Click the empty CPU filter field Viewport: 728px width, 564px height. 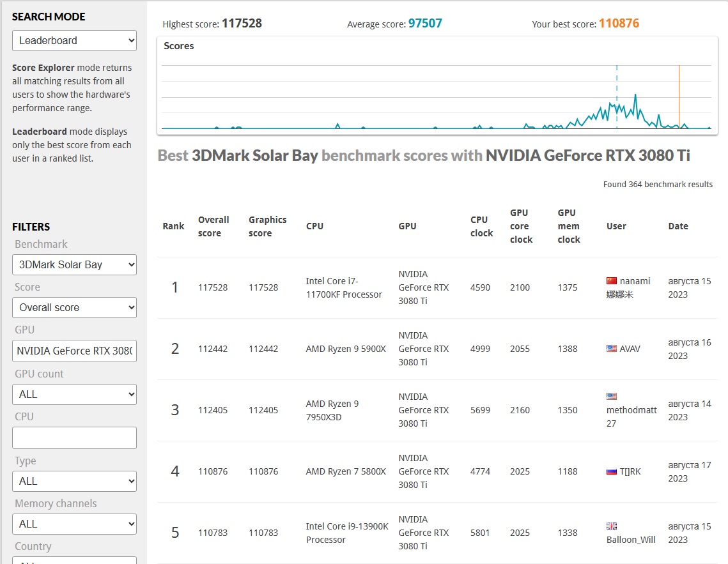[x=74, y=438]
